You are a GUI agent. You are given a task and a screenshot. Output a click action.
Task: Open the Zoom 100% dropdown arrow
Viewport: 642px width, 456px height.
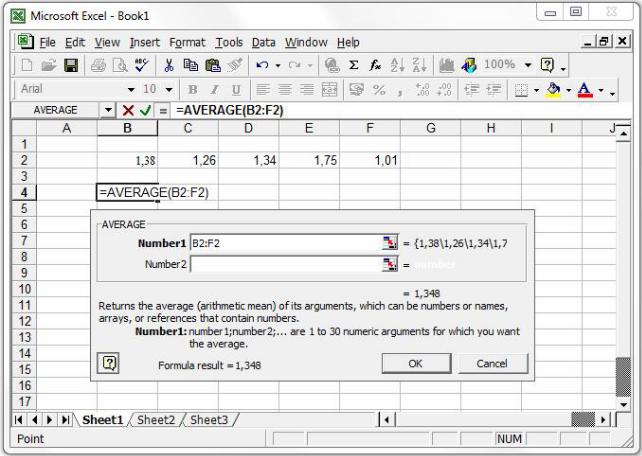point(528,65)
